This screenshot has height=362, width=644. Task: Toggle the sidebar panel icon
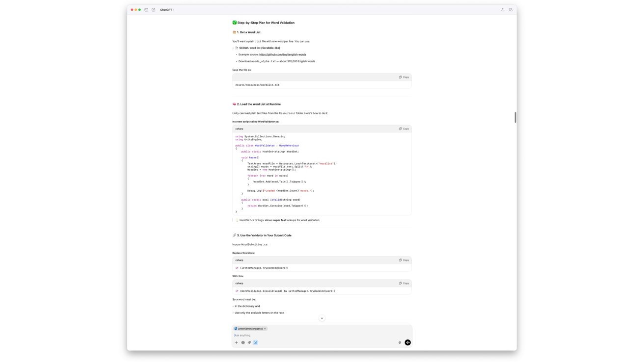pos(146,10)
